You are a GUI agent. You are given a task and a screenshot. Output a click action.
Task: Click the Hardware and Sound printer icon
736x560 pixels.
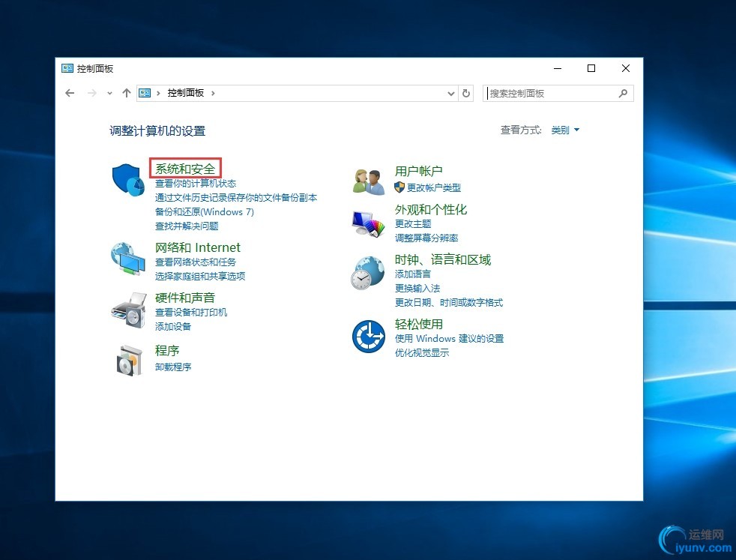point(127,310)
